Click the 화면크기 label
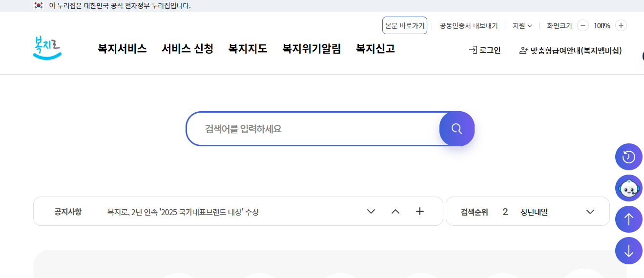644x278 pixels. (560, 26)
